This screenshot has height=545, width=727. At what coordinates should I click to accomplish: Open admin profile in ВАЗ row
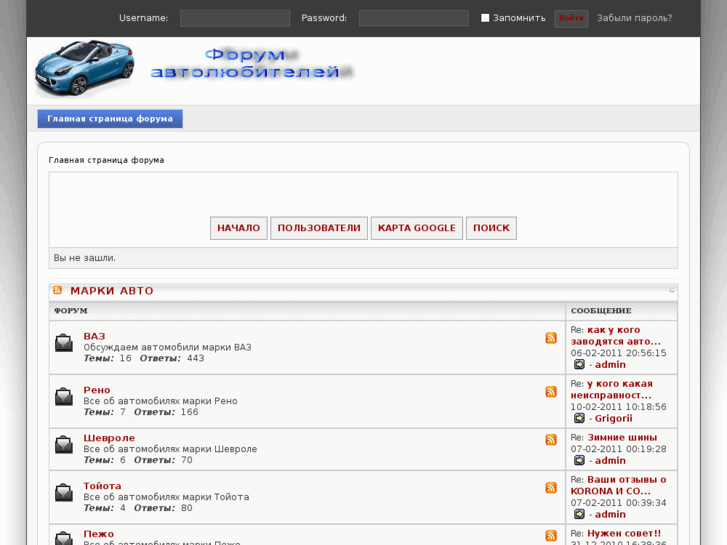pyautogui.click(x=610, y=365)
